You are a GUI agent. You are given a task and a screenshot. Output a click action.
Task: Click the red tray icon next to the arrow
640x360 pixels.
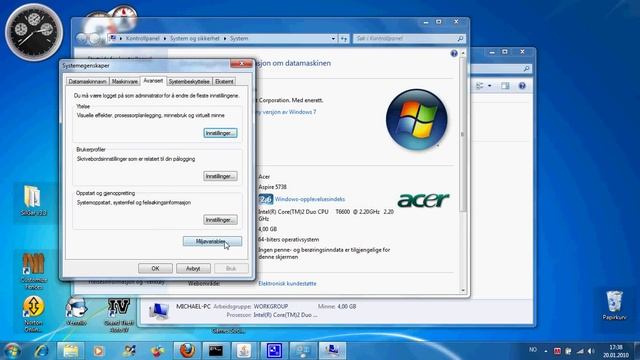pos(557,351)
